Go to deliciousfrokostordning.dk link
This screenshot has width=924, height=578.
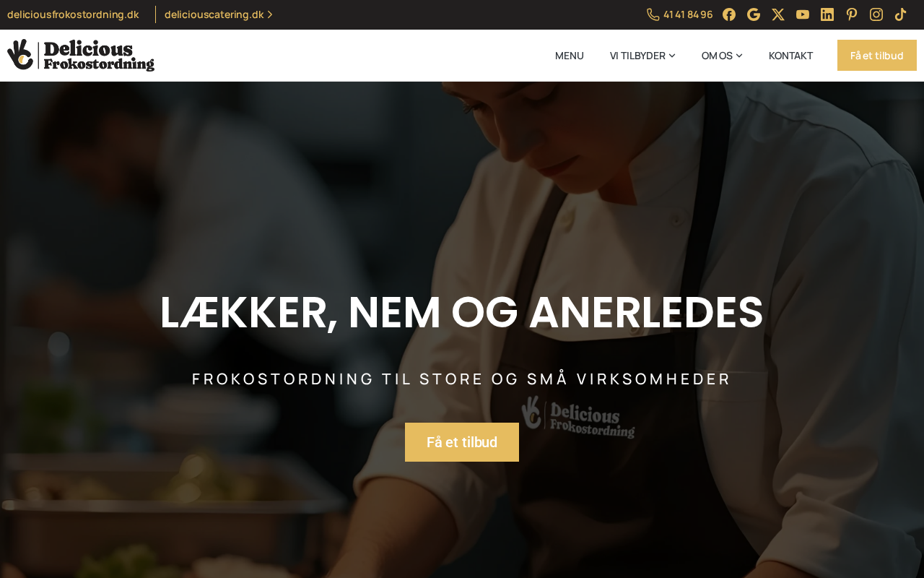tap(73, 14)
